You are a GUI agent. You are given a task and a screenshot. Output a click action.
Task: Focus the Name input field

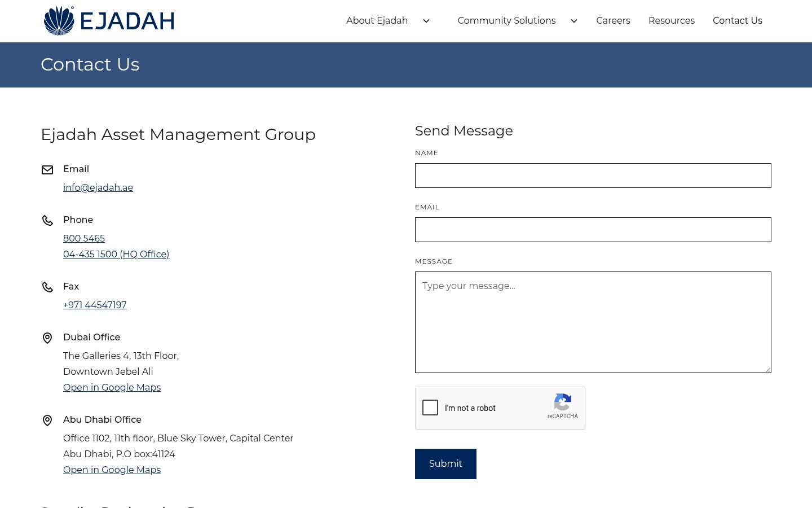593,176
